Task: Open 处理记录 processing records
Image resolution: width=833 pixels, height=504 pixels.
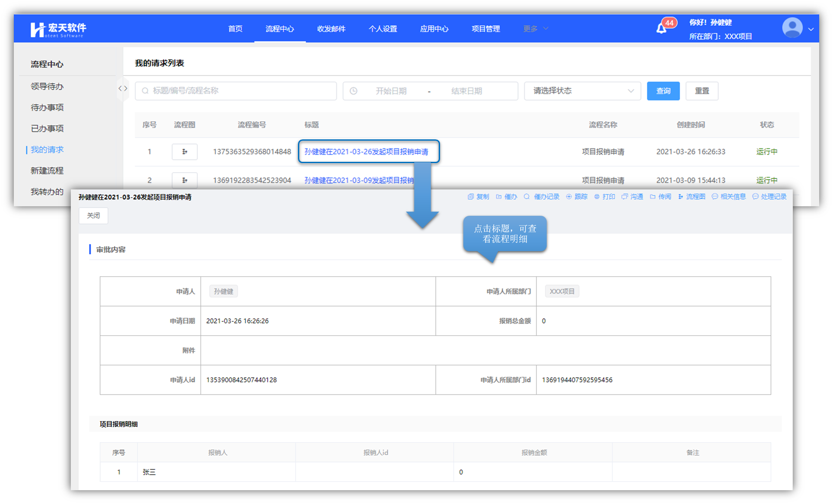Action: (x=769, y=197)
